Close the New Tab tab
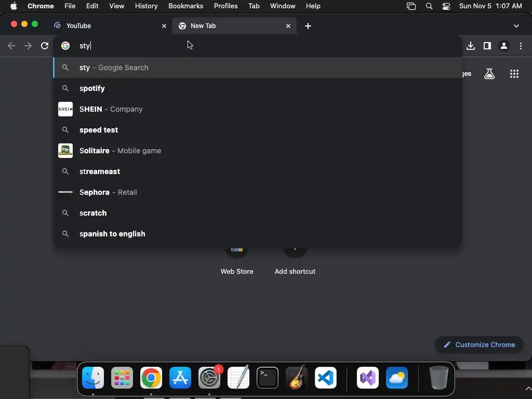532x399 pixels. point(288,26)
